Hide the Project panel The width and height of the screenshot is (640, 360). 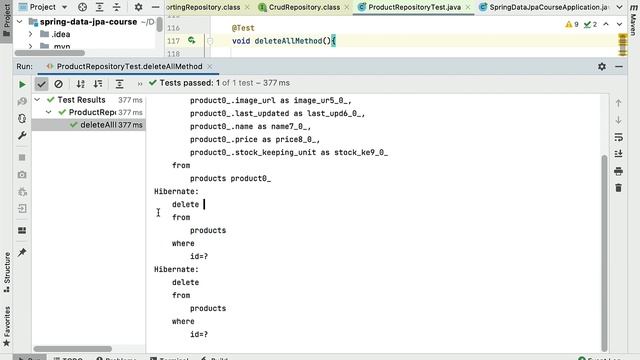click(x=156, y=7)
